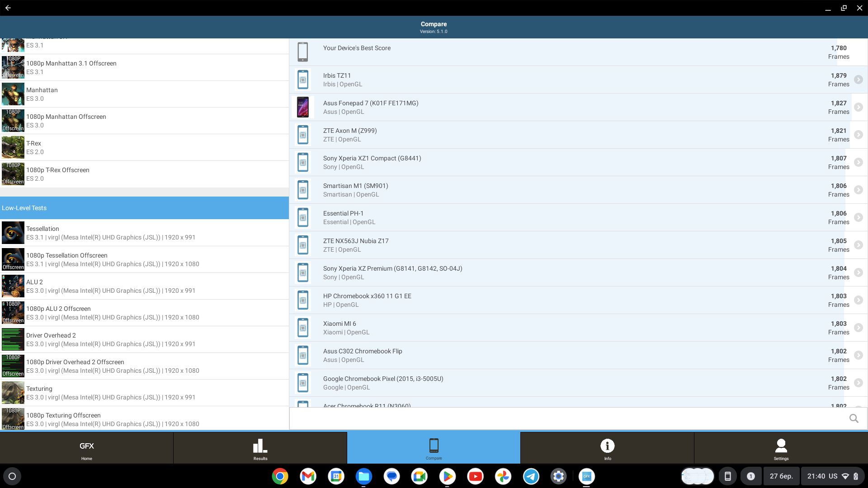Select 1080p T-Rex Offscreen test
868x488 pixels.
pos(144,174)
